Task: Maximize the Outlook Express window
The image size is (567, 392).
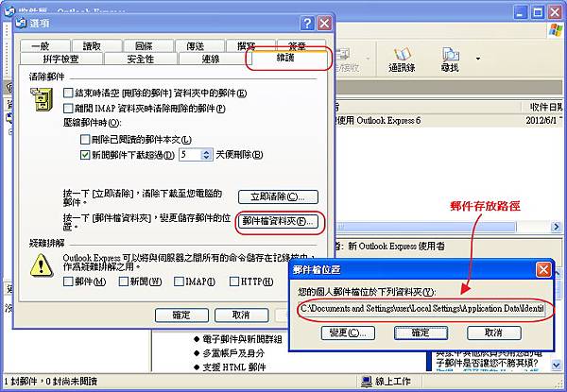Action: 538,12
